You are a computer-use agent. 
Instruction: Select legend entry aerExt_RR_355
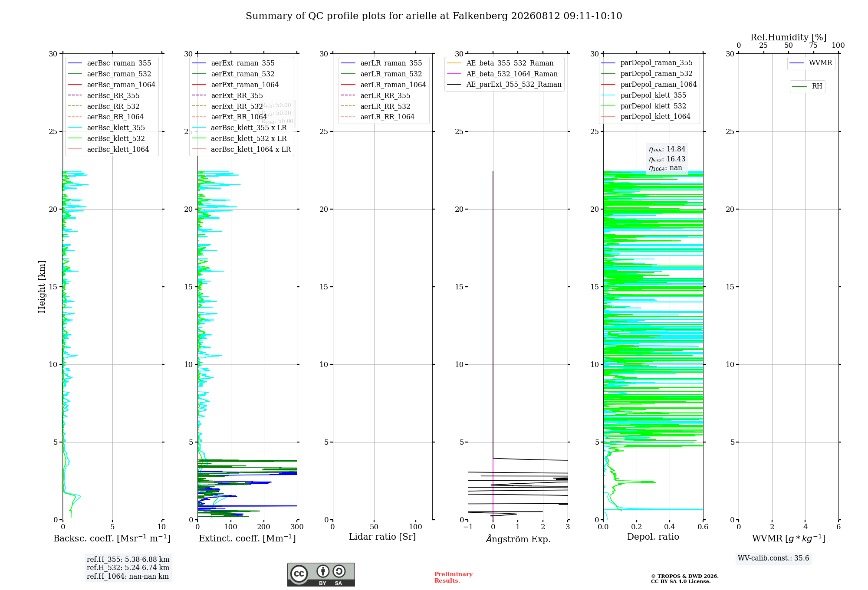click(x=227, y=96)
